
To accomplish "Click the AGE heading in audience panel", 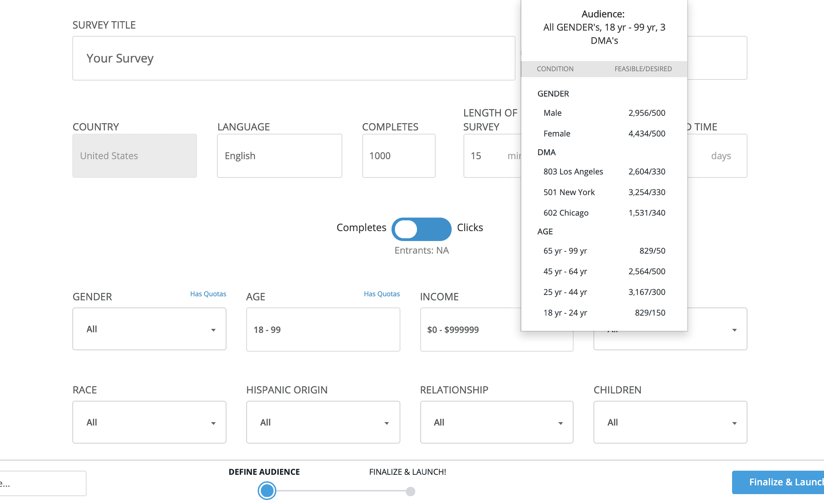I will [545, 232].
